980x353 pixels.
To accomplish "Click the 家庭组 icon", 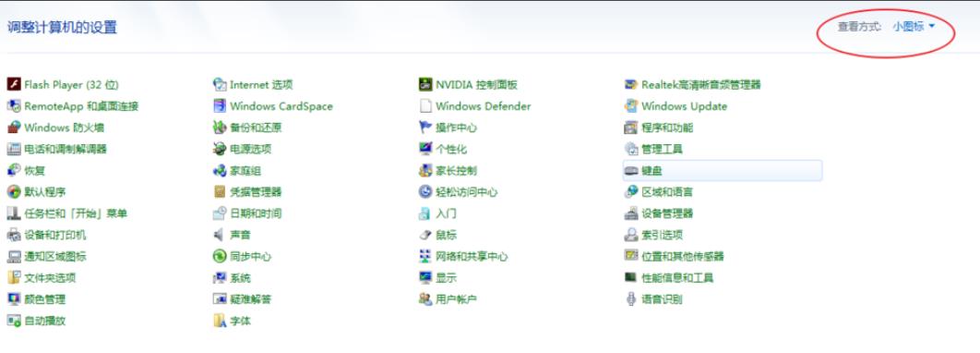I will (220, 170).
